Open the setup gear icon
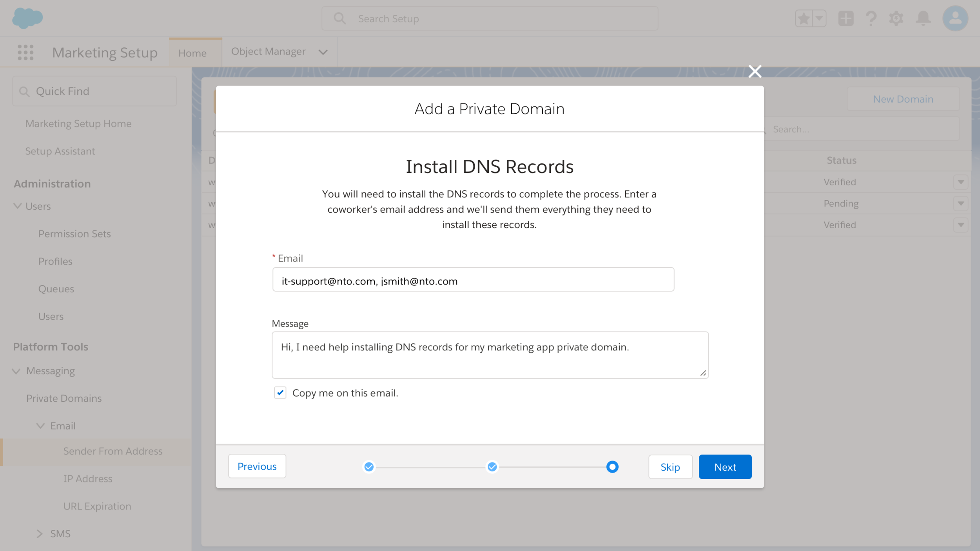 pos(896,18)
